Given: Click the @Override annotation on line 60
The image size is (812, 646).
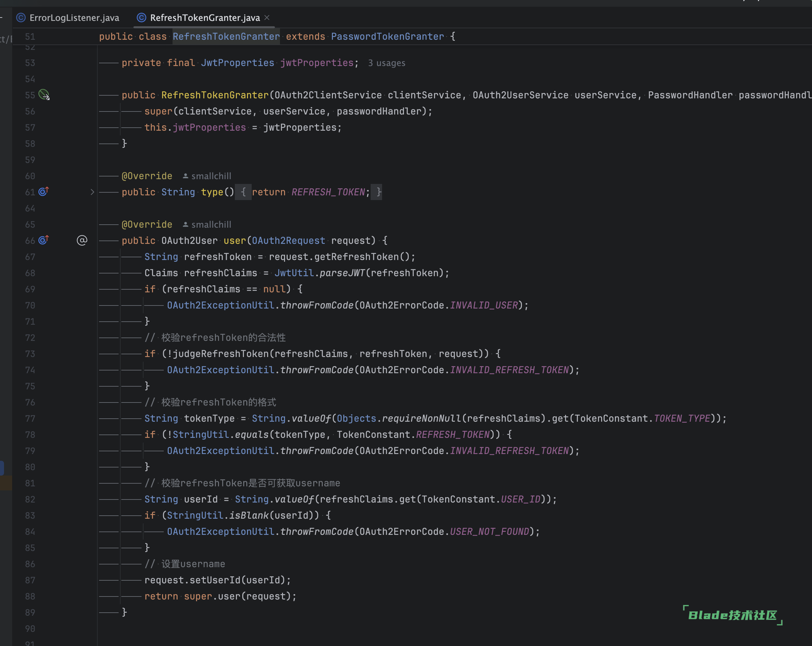Looking at the screenshot, I should [147, 176].
